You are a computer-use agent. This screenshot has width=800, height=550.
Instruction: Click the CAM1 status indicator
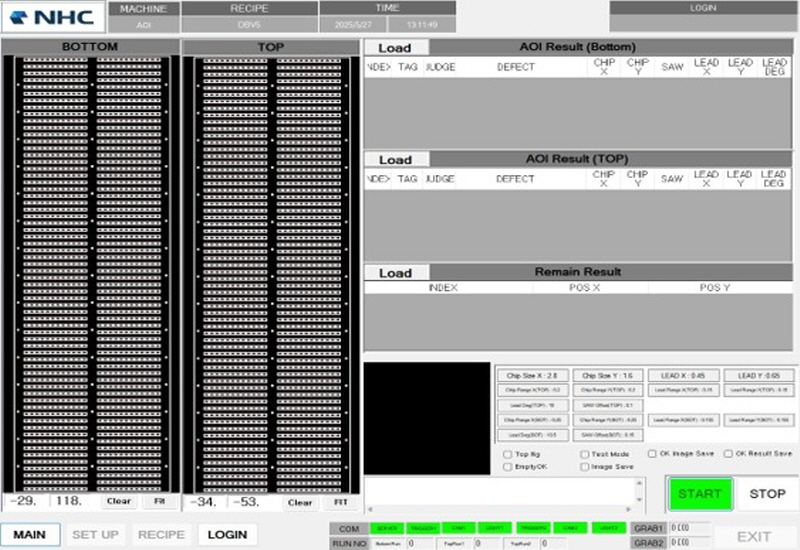click(457, 527)
